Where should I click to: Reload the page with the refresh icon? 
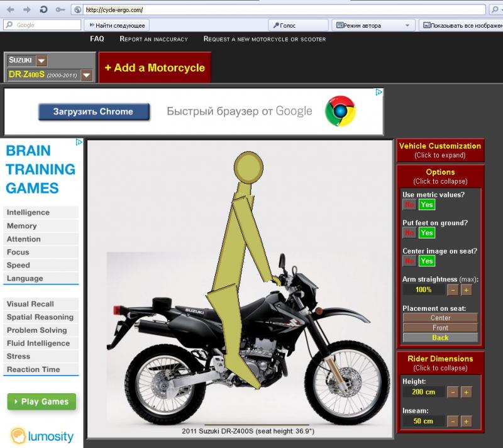(43, 9)
